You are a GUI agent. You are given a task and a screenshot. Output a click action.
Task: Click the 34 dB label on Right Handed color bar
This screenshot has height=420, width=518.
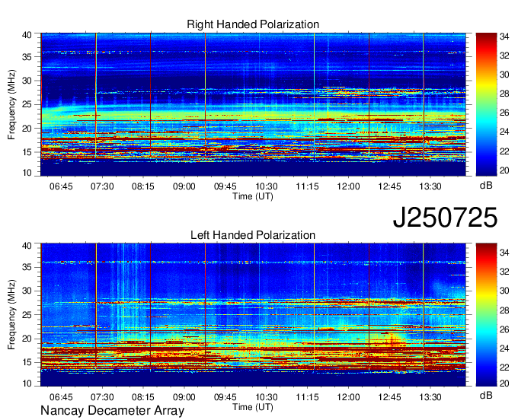(504, 37)
